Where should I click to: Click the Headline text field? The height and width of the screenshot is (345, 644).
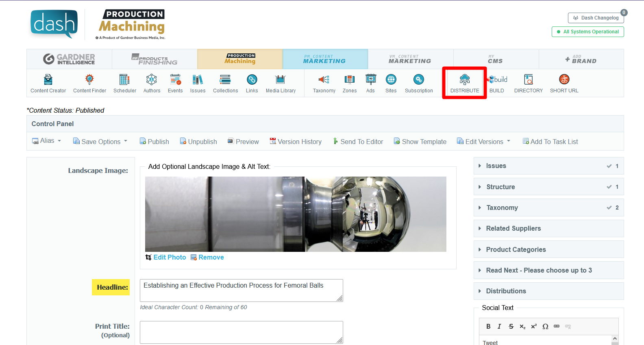point(241,290)
